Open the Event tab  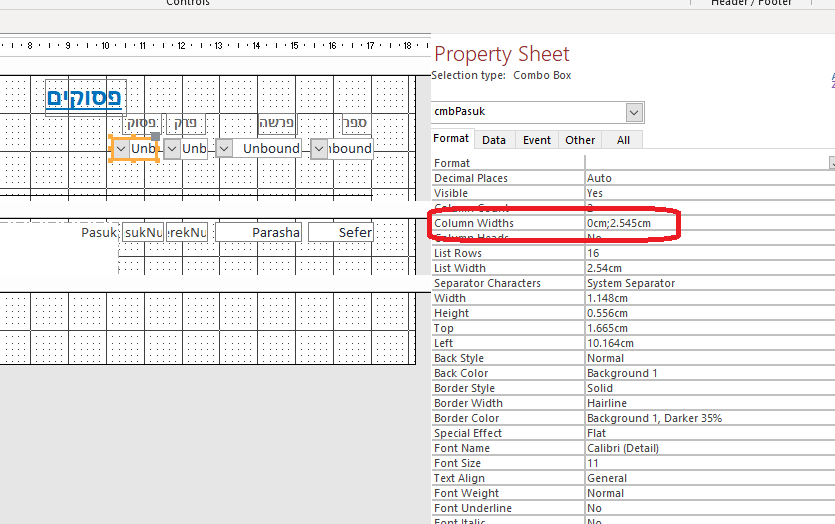tap(536, 140)
